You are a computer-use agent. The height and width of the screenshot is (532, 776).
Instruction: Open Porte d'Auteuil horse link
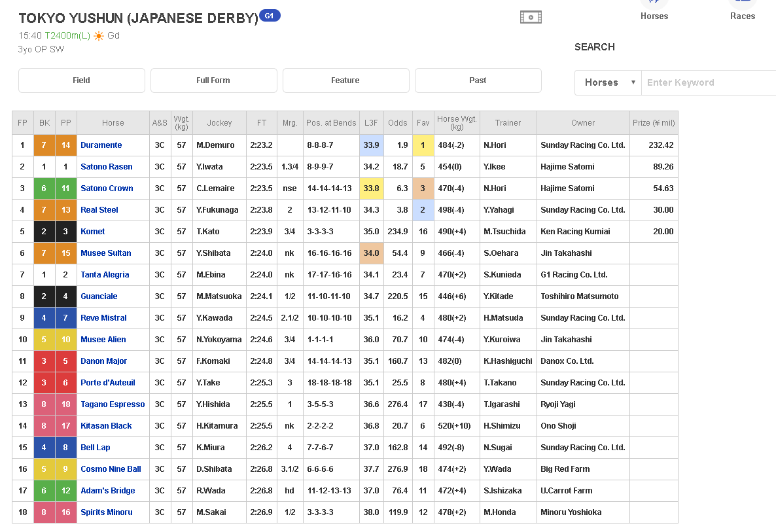[x=108, y=383]
